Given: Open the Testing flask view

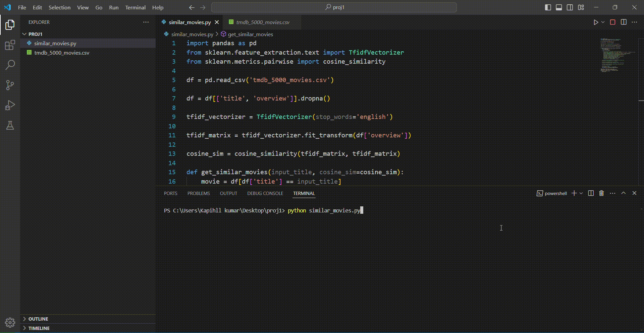Looking at the screenshot, I should (x=10, y=125).
